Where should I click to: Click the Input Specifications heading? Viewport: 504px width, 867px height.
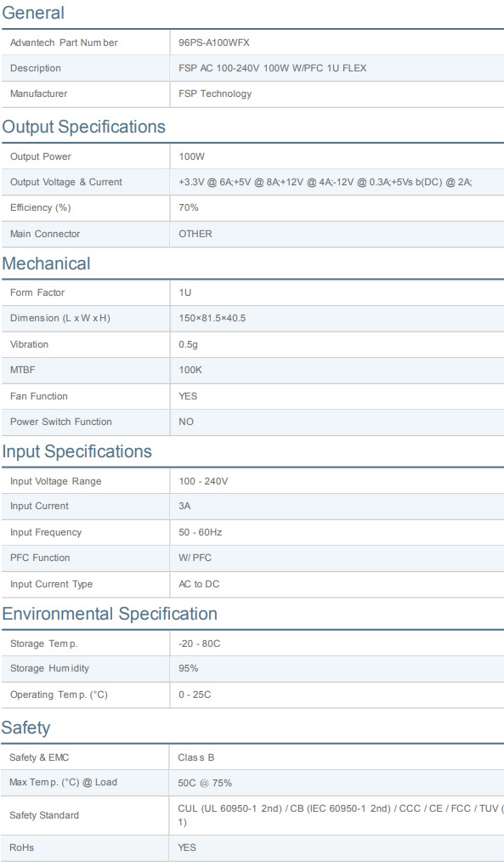76,451
